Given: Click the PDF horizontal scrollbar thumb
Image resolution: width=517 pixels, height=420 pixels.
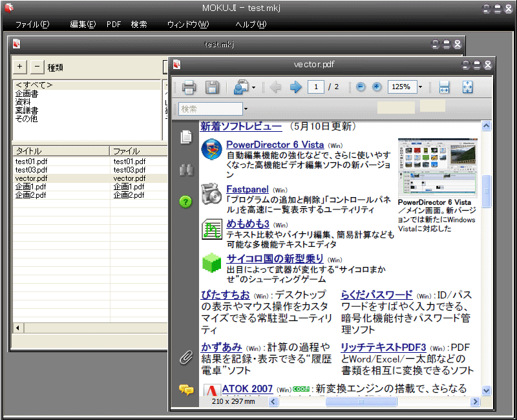Looking at the screenshot, I should point(361,401).
